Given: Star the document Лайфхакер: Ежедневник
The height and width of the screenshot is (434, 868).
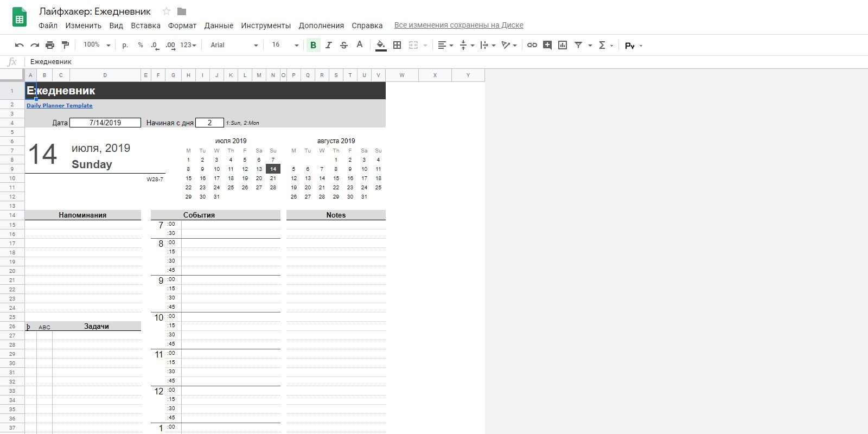Looking at the screenshot, I should pos(167,11).
